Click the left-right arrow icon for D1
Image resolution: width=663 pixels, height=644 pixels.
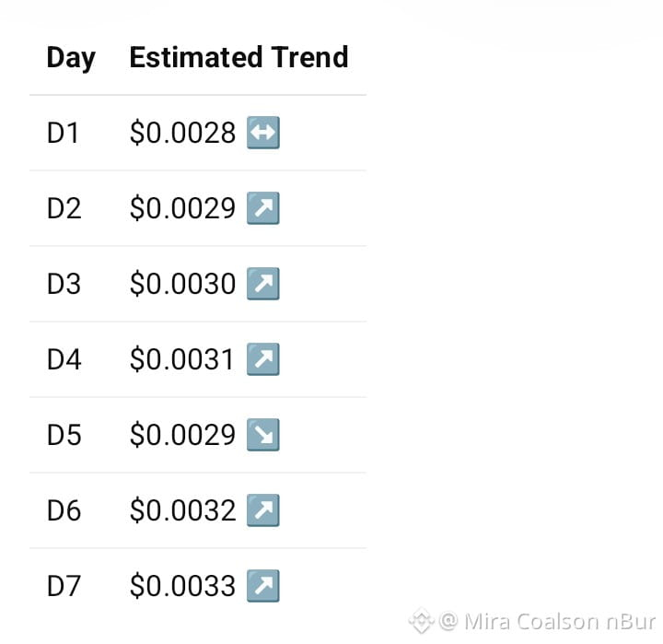[x=263, y=133]
